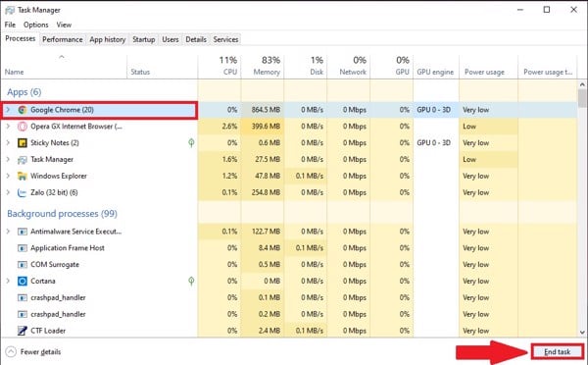Expand the Cortana process row

pyautogui.click(x=8, y=281)
